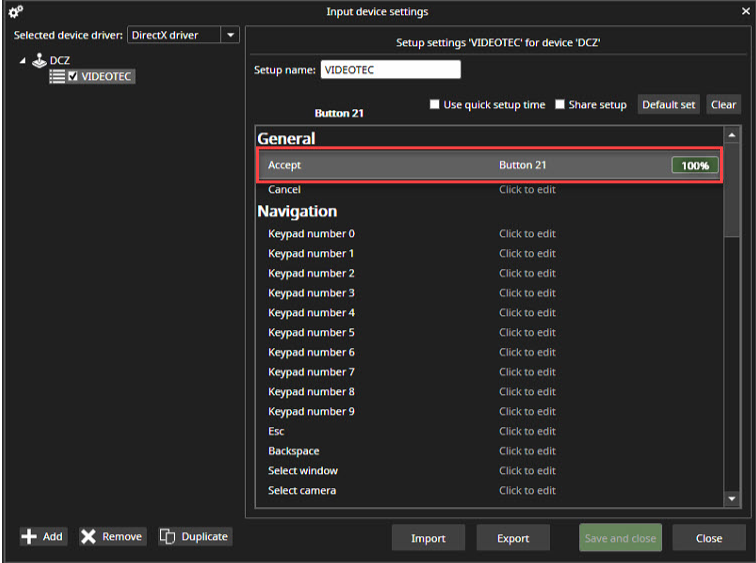This screenshot has width=756, height=563.
Task: Click the Setup name text field
Action: click(390, 70)
